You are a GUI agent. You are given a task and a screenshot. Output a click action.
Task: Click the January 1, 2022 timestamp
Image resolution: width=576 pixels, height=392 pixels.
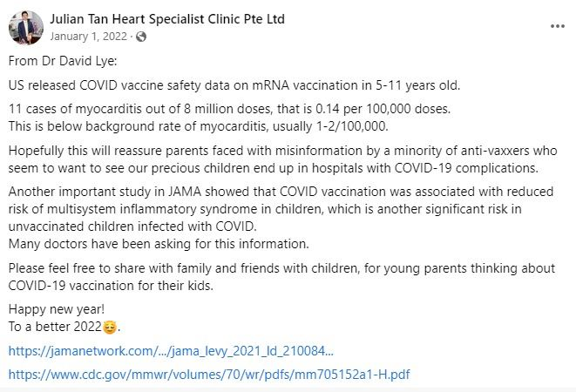click(x=90, y=36)
